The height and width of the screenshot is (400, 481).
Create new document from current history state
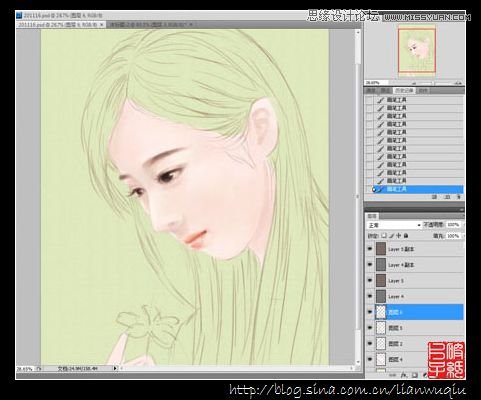[434, 197]
